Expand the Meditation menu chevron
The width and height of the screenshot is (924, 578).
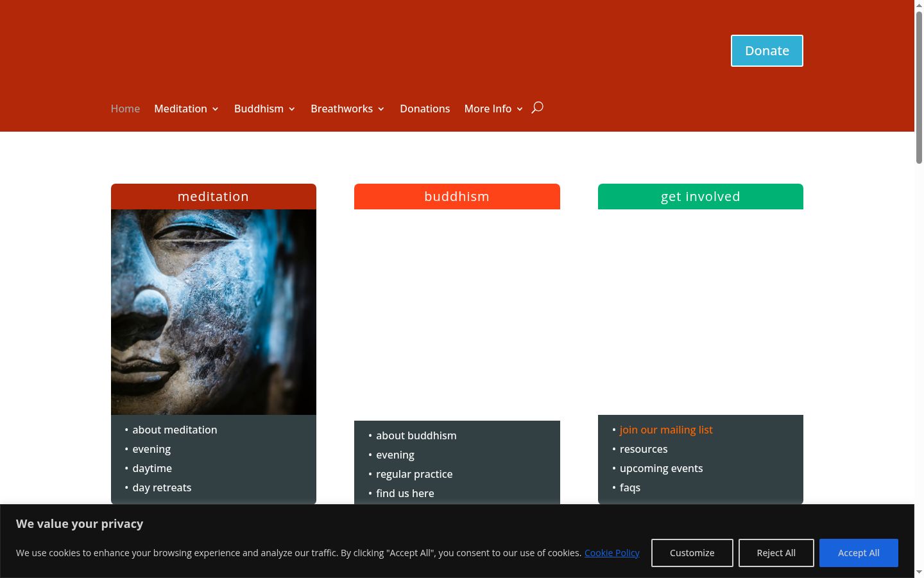click(x=216, y=109)
